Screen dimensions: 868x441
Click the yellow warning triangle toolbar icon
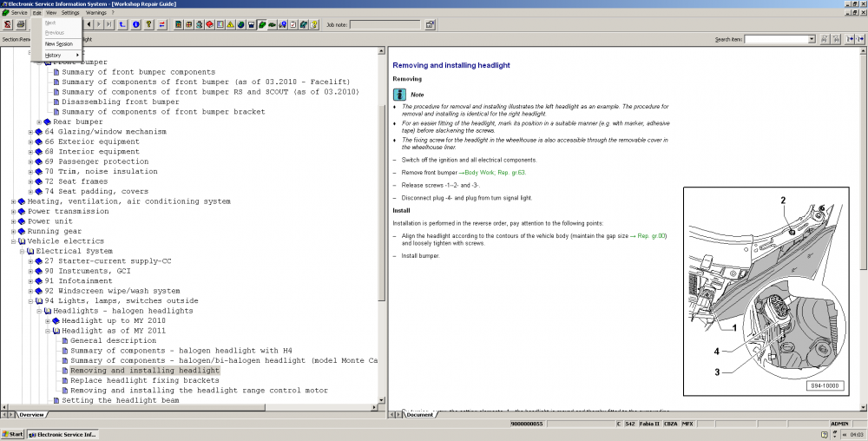pyautogui.click(x=230, y=24)
